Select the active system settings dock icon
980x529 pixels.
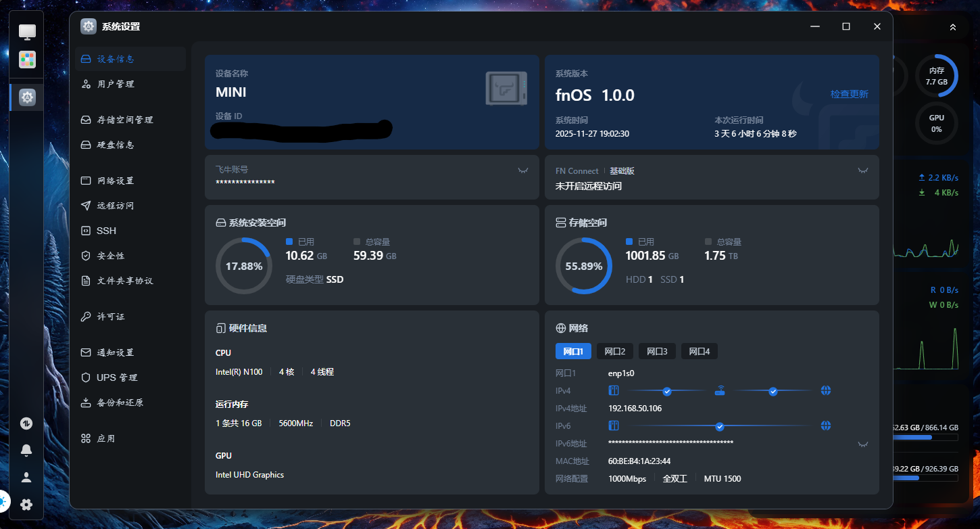[x=27, y=97]
